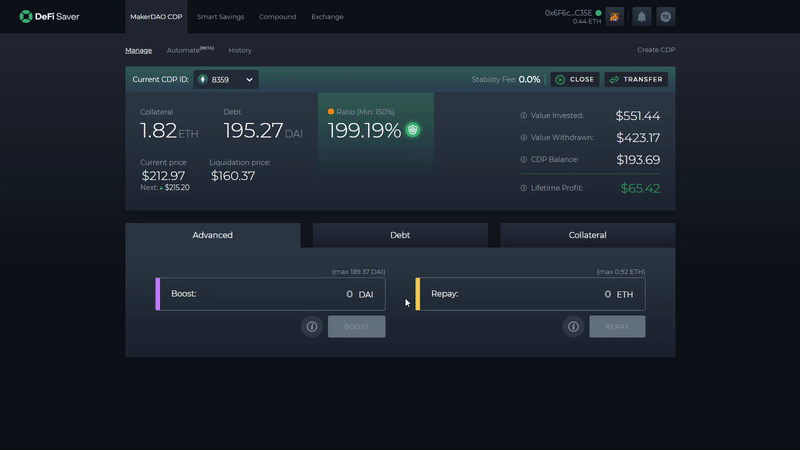Viewport: 800px width, 450px height.
Task: Click the orange ratio status dot
Action: coord(331,112)
